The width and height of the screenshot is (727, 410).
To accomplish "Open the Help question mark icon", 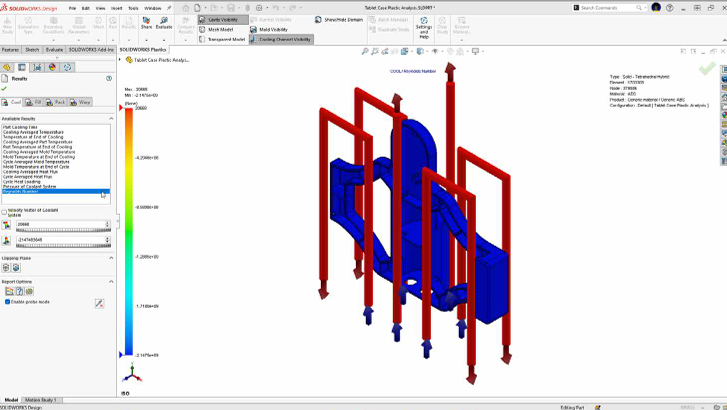I will pyautogui.click(x=670, y=8).
